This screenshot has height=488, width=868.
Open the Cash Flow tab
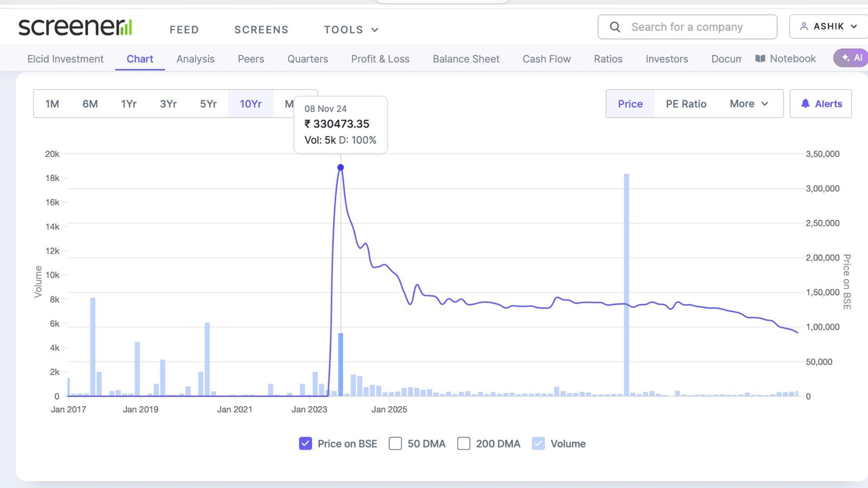click(547, 59)
